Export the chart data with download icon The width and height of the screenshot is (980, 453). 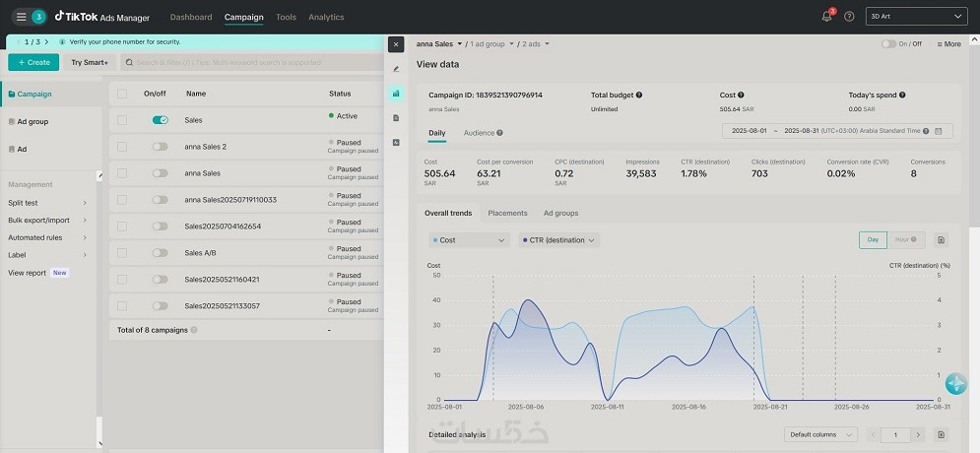point(942,240)
